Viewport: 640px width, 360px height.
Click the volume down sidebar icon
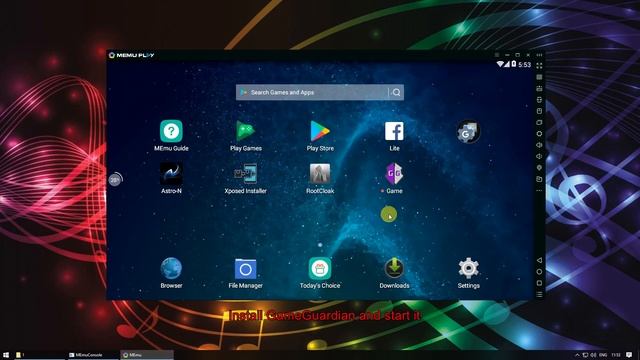(539, 156)
